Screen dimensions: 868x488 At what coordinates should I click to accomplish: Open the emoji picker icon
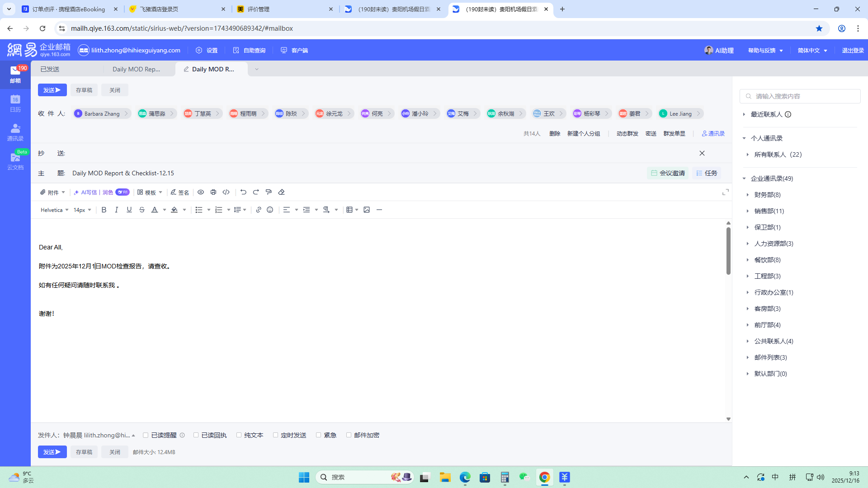tap(270, 210)
